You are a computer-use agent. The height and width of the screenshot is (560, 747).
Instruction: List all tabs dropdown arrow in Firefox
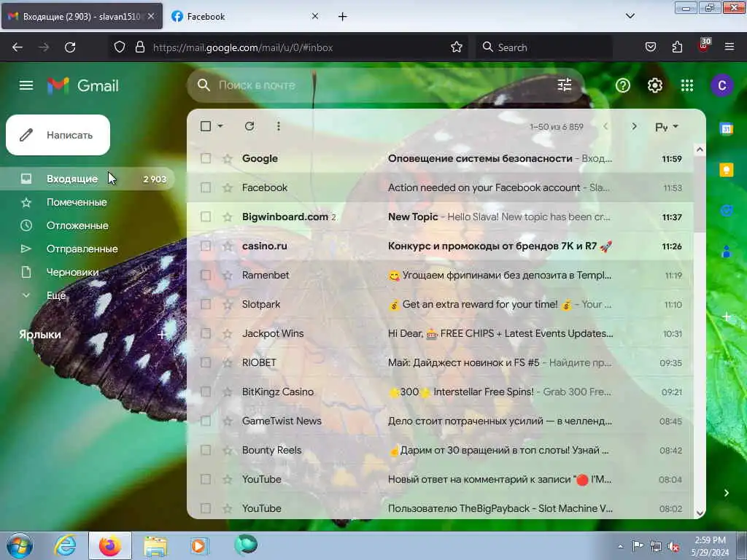pyautogui.click(x=630, y=16)
